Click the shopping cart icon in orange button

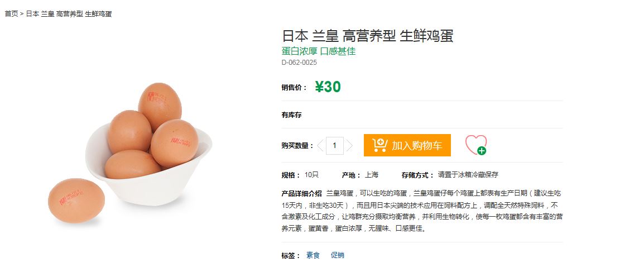pyautogui.click(x=380, y=145)
